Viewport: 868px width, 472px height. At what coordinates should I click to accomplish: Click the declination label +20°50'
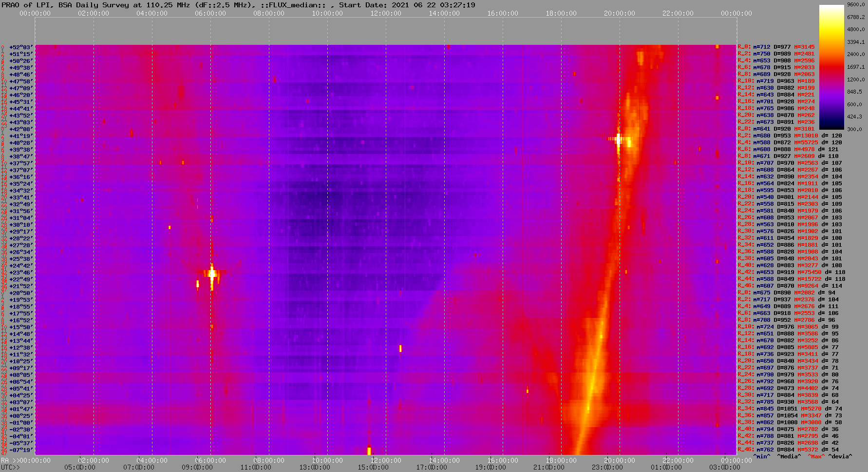(x=21, y=293)
